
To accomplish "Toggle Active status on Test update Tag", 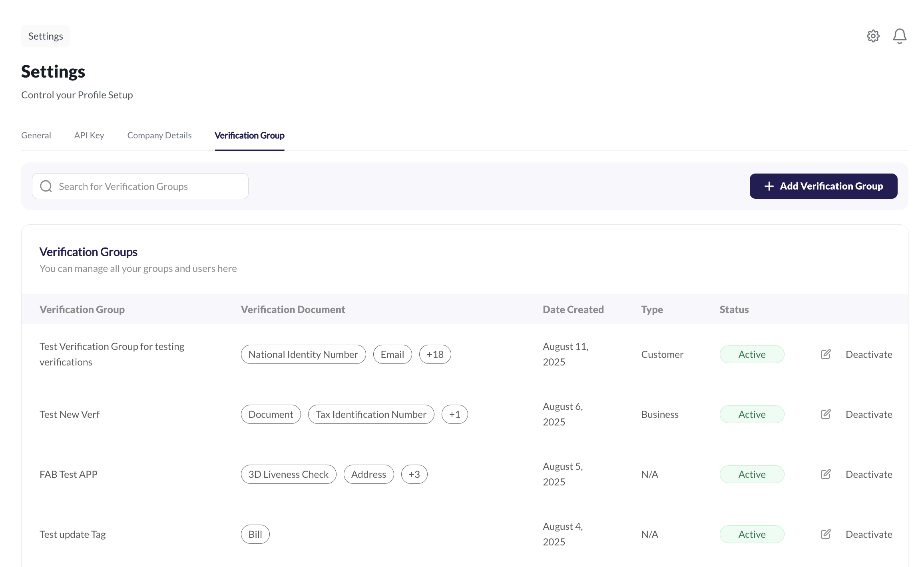I will [752, 534].
